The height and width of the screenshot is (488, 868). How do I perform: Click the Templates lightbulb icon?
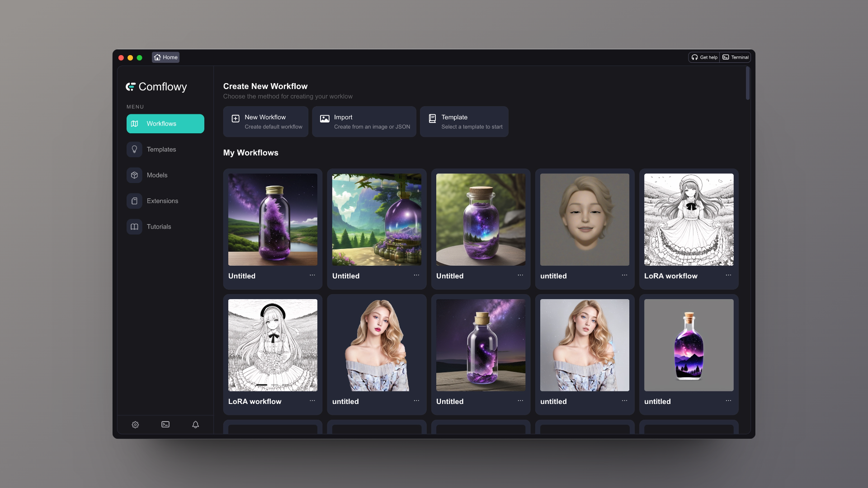pyautogui.click(x=134, y=150)
